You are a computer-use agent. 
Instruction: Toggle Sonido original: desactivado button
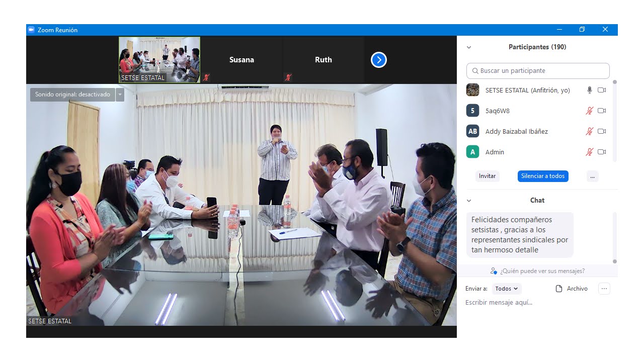pyautogui.click(x=72, y=95)
